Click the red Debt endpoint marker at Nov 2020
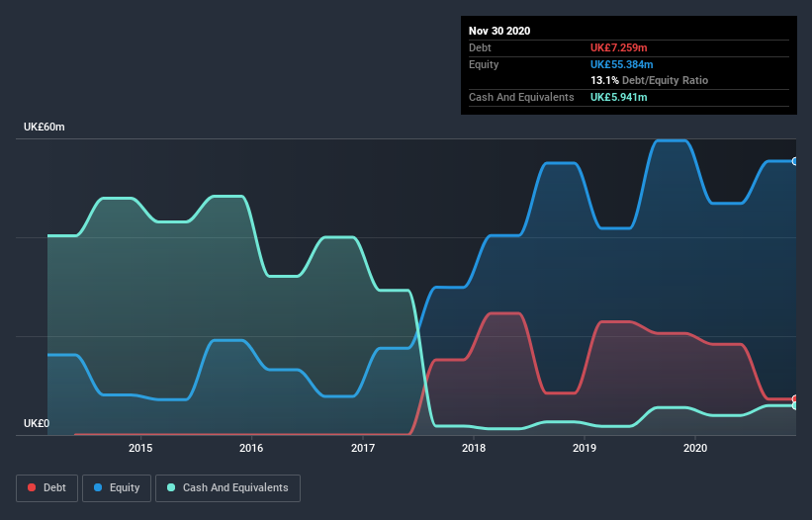The image size is (812, 520). point(795,399)
